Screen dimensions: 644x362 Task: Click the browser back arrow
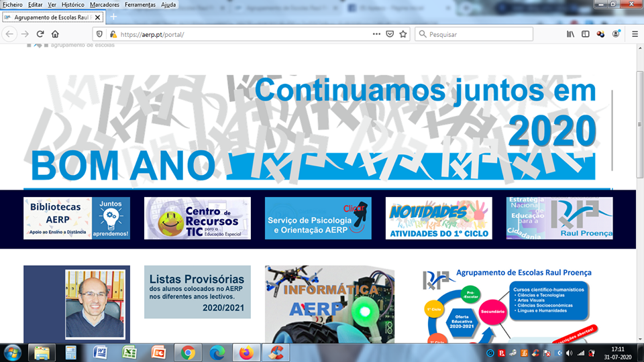(9, 34)
